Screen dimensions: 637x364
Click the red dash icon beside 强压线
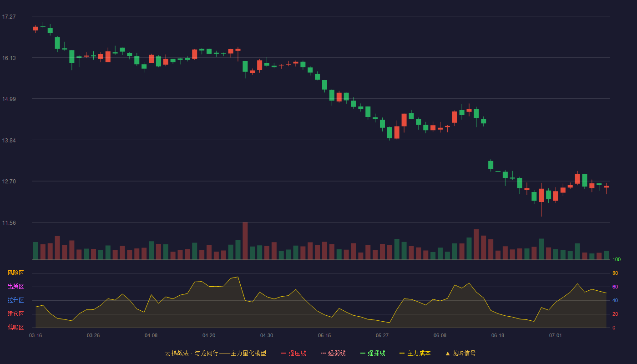pos(284,353)
